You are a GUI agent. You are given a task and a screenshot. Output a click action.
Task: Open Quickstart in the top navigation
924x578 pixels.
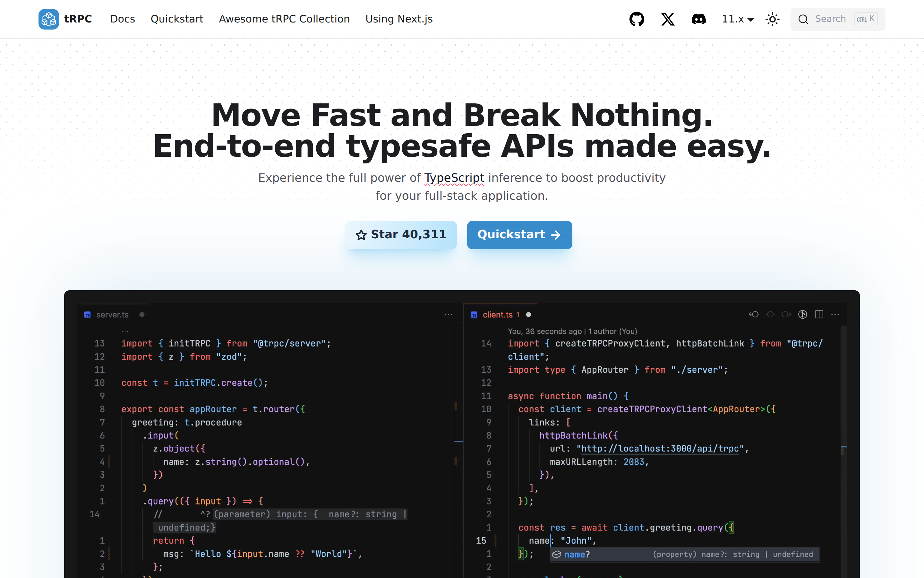point(177,19)
